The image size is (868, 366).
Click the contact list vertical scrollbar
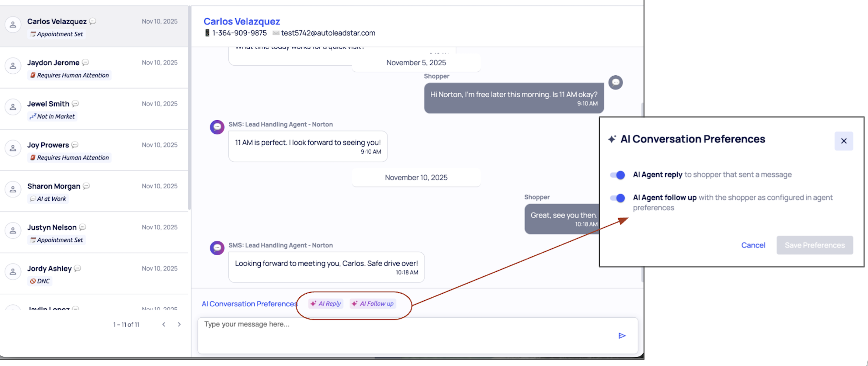pyautogui.click(x=189, y=108)
